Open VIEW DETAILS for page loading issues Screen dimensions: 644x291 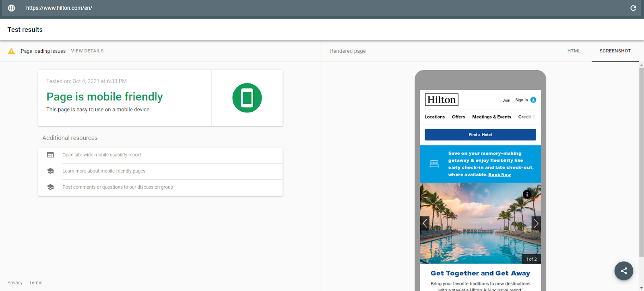87,51
